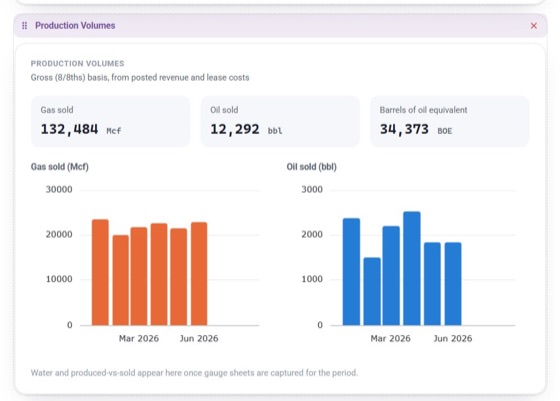Click the last orange gas bar above Jun 2026
560x401 pixels.
tap(199, 274)
